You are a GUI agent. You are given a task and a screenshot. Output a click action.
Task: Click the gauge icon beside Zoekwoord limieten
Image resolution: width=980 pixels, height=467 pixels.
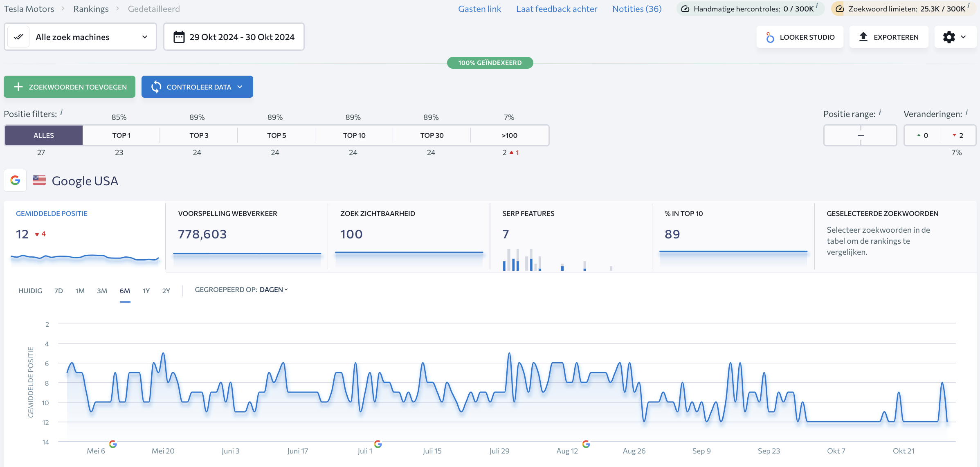pos(840,9)
